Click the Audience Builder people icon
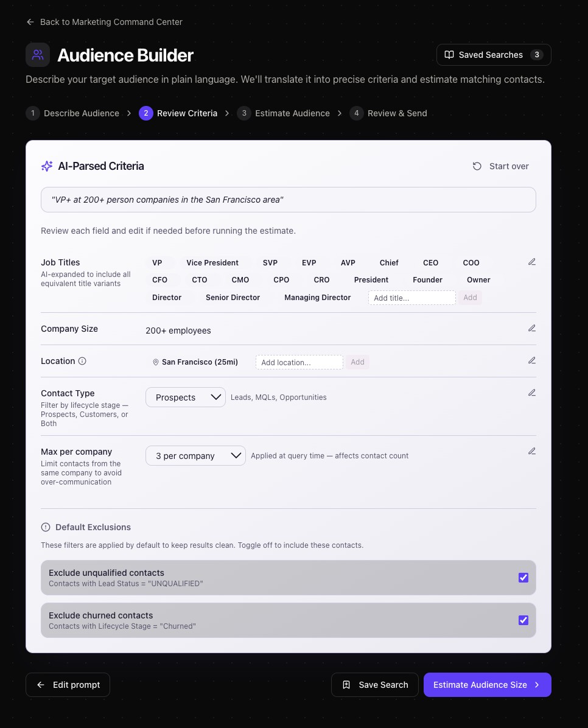This screenshot has width=588, height=728. pyautogui.click(x=38, y=55)
